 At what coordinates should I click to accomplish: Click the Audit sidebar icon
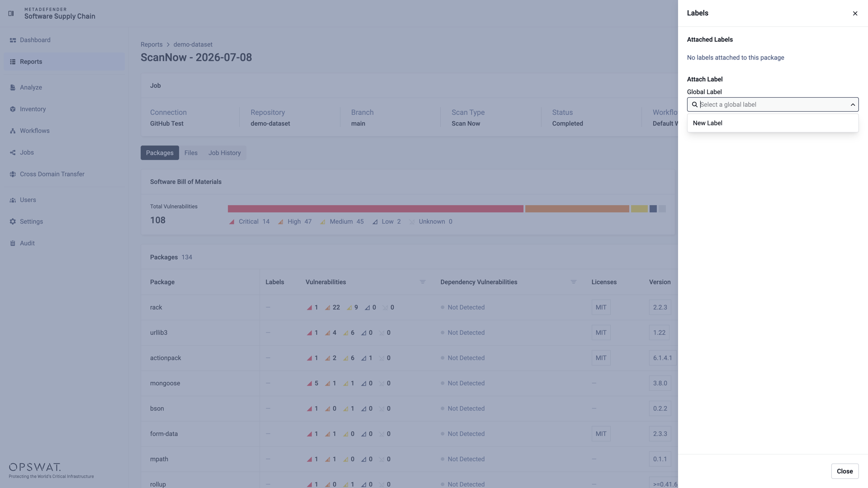pyautogui.click(x=13, y=244)
